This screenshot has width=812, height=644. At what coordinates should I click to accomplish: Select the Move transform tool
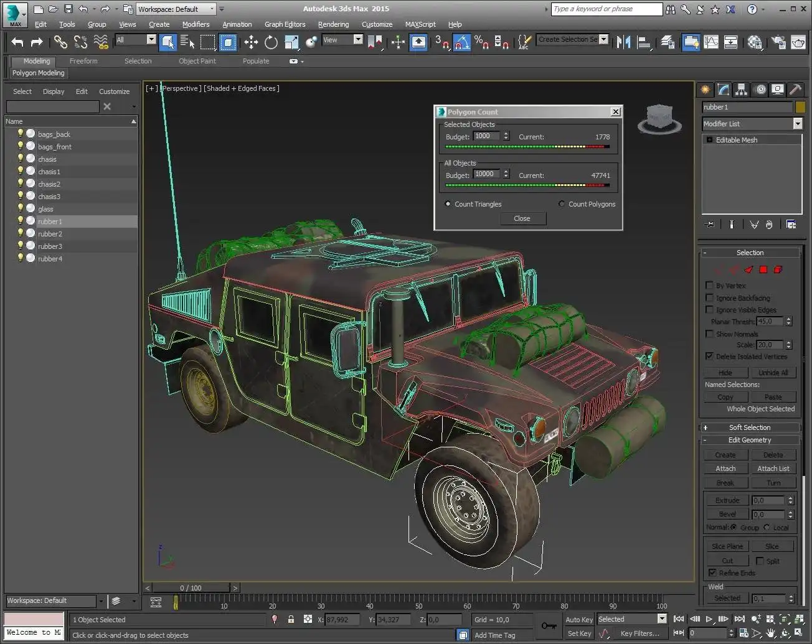(x=251, y=42)
